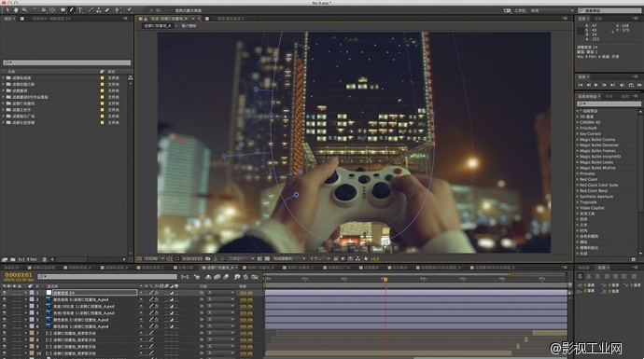Toggle effects fx switch on layer 2

coord(157,299)
